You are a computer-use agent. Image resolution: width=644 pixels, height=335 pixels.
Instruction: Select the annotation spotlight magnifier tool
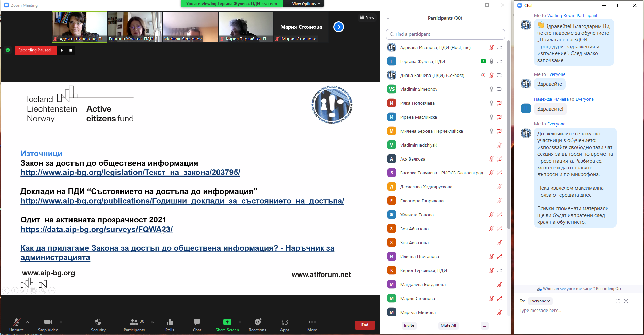tap(43, 291)
